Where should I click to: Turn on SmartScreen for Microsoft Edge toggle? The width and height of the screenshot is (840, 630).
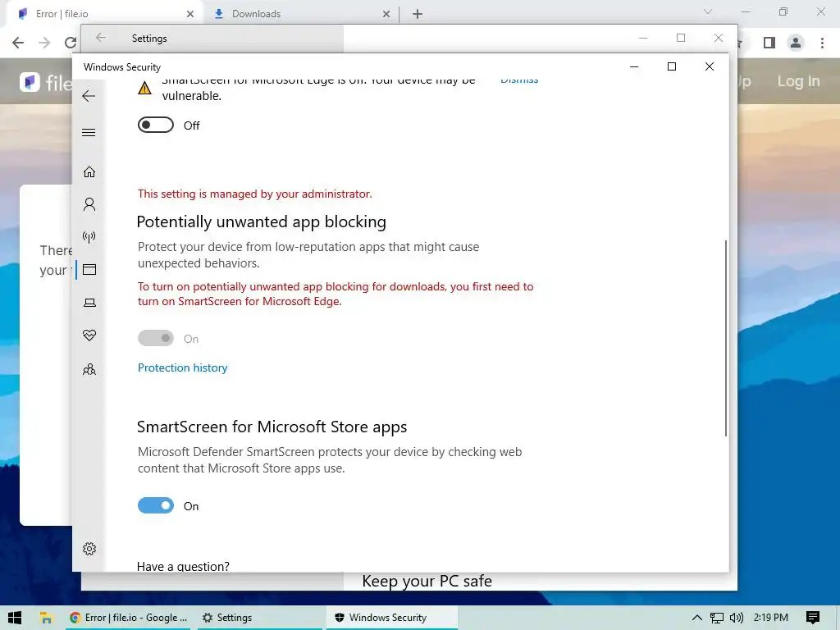[156, 125]
